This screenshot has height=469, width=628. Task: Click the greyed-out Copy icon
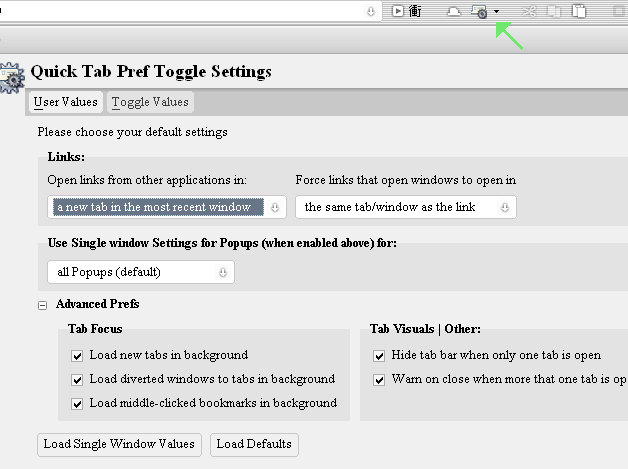click(555, 11)
